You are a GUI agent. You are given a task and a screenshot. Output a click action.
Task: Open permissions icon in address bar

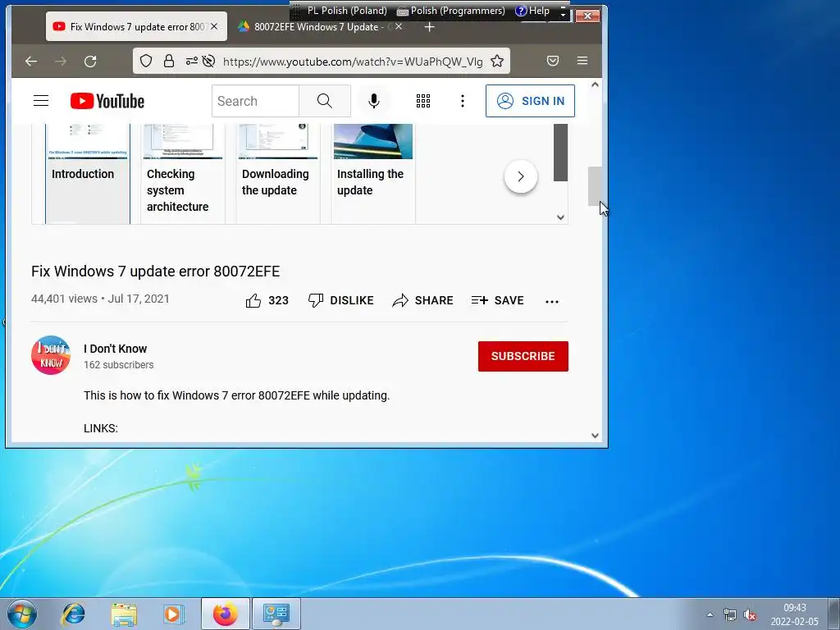point(191,61)
